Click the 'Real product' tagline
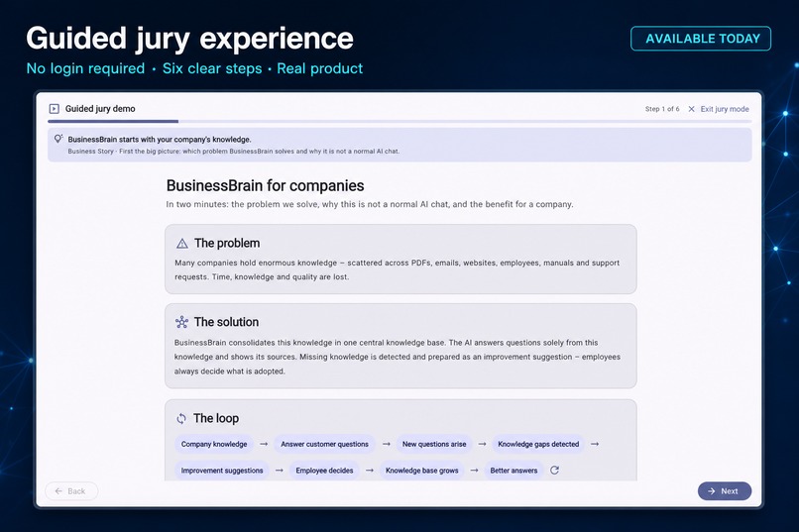This screenshot has width=799, height=532. click(319, 68)
